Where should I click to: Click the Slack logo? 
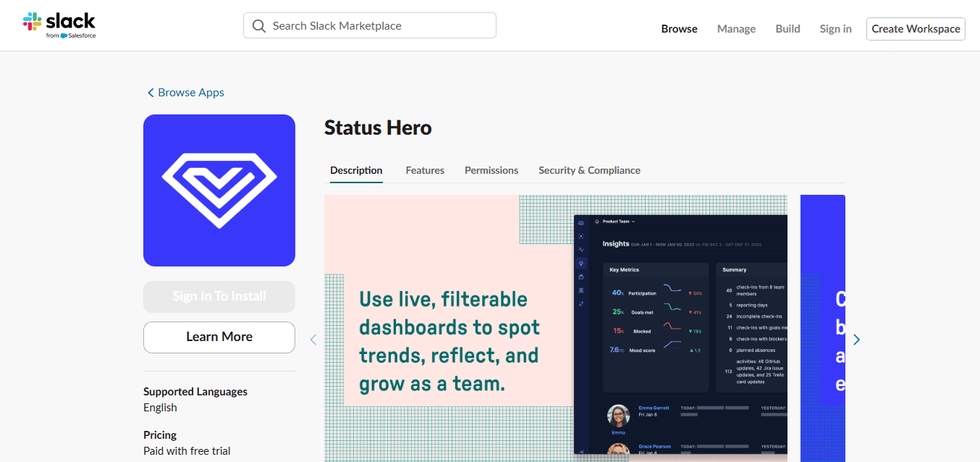pos(59,25)
